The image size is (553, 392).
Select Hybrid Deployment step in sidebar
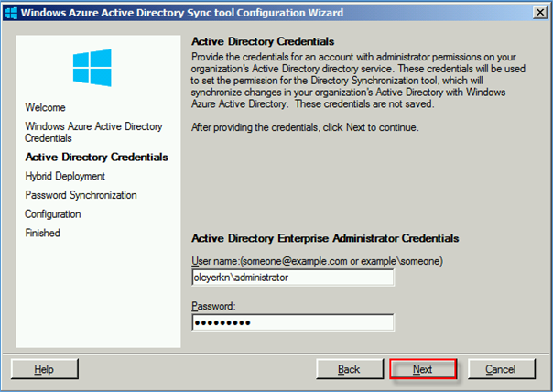(65, 176)
